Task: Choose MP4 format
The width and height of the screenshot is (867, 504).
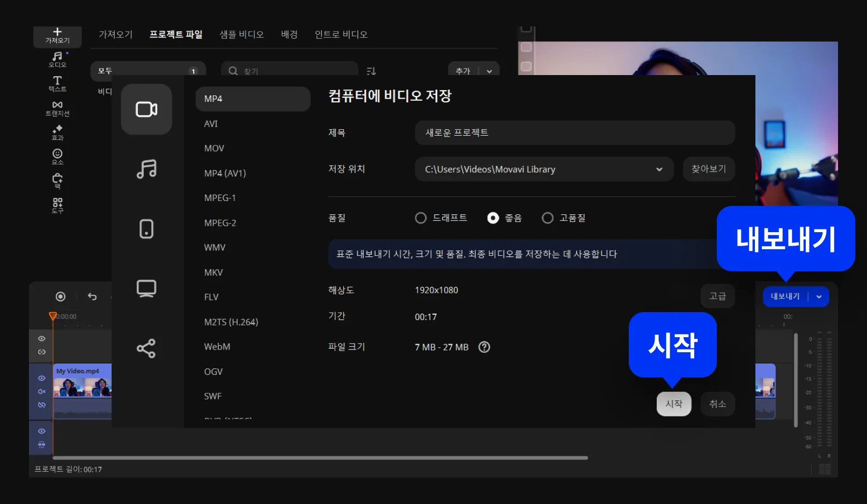Action: [253, 99]
